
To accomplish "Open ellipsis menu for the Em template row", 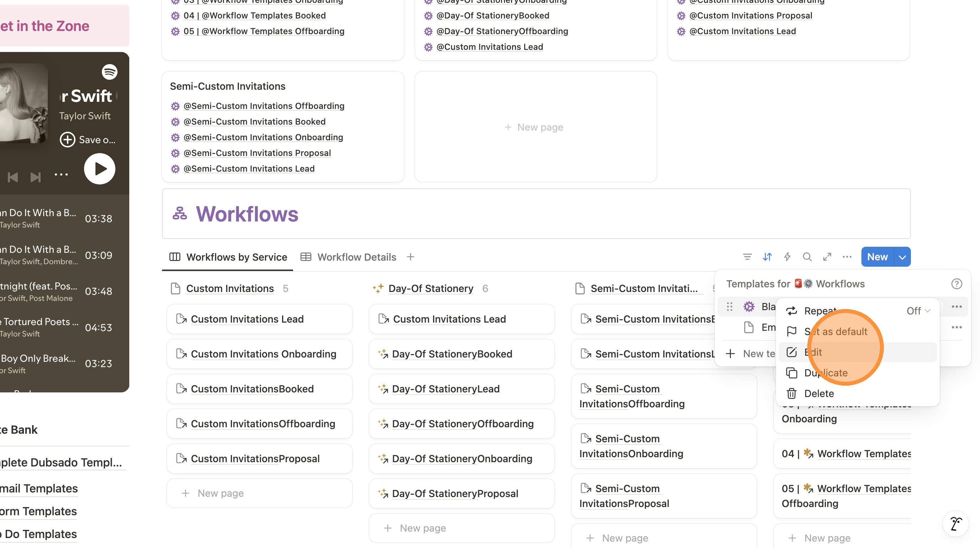I will (956, 327).
